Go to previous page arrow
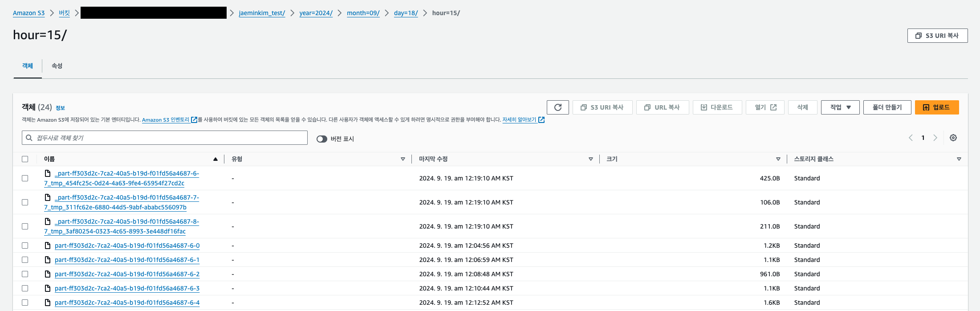The height and width of the screenshot is (311, 980). click(911, 138)
